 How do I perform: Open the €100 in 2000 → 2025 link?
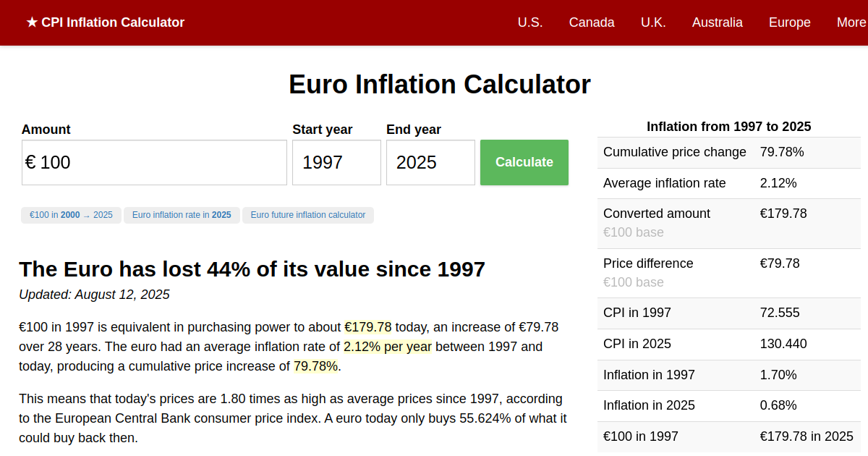71,215
